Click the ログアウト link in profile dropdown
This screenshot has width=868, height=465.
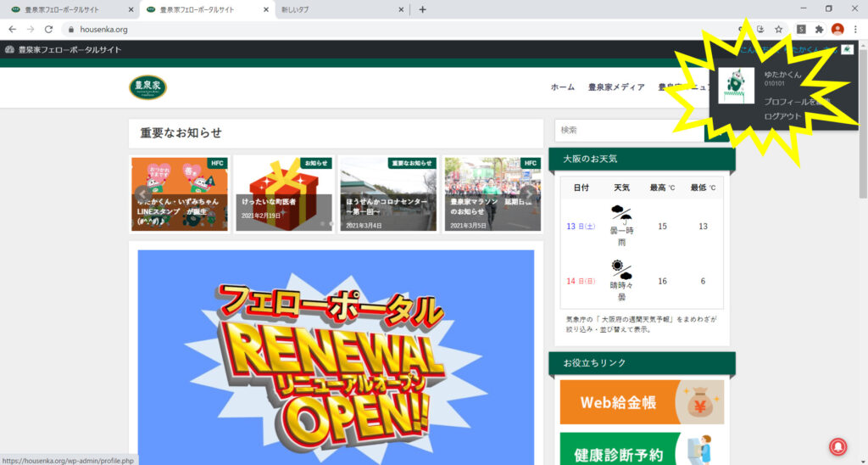pyautogui.click(x=782, y=116)
